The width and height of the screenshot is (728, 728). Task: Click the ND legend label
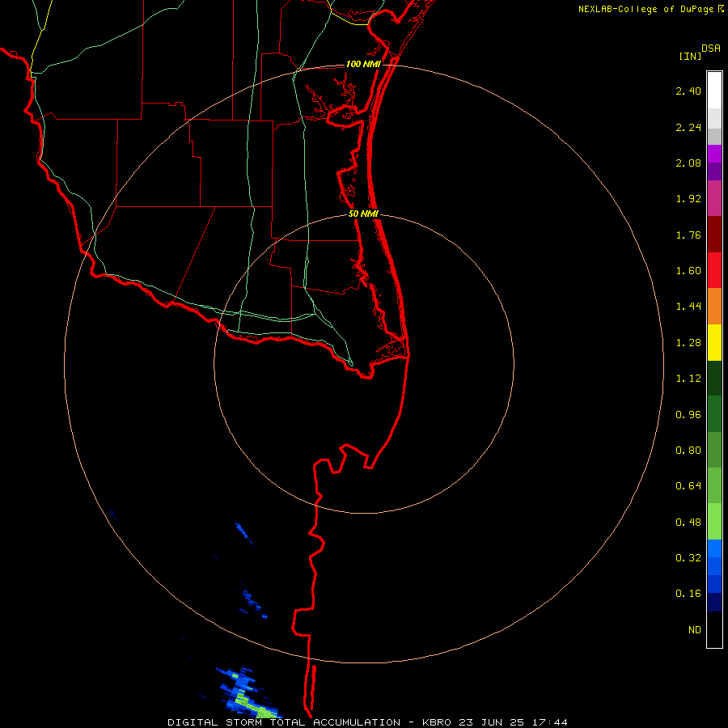[695, 630]
